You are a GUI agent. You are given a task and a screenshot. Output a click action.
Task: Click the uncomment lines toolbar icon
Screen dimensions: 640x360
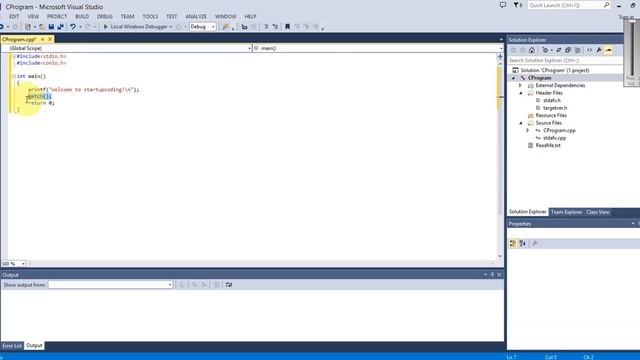pos(275,27)
